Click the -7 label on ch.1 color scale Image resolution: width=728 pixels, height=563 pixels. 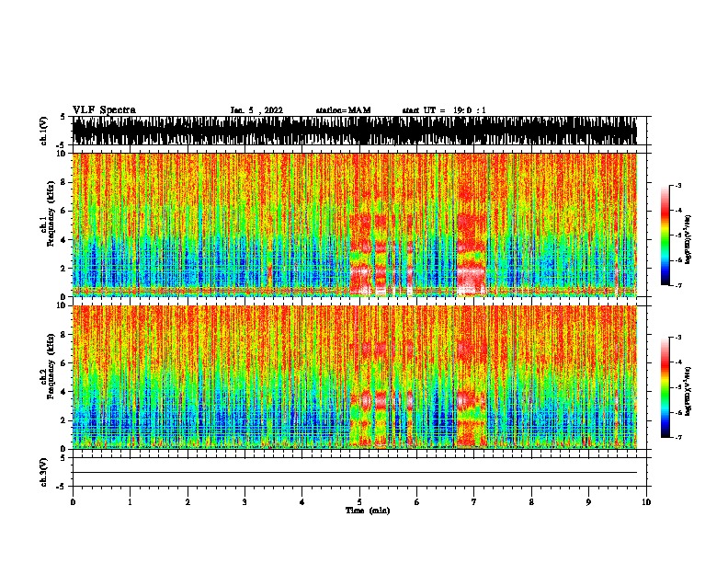pos(678,285)
